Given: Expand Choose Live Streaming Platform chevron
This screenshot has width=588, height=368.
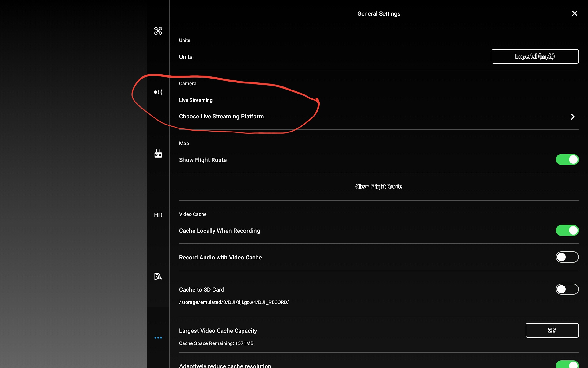Looking at the screenshot, I should 572,117.
